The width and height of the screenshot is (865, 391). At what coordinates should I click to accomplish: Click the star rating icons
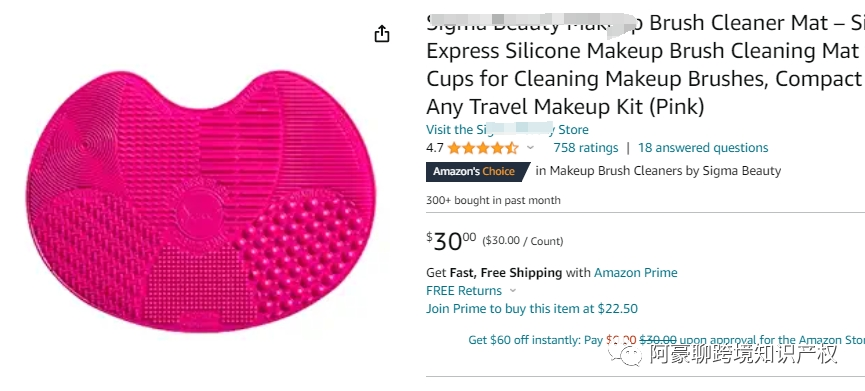[x=483, y=148]
